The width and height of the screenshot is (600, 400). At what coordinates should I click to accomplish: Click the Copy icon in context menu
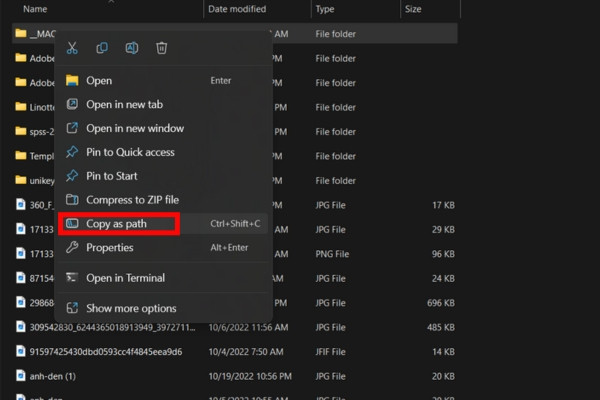coord(102,48)
